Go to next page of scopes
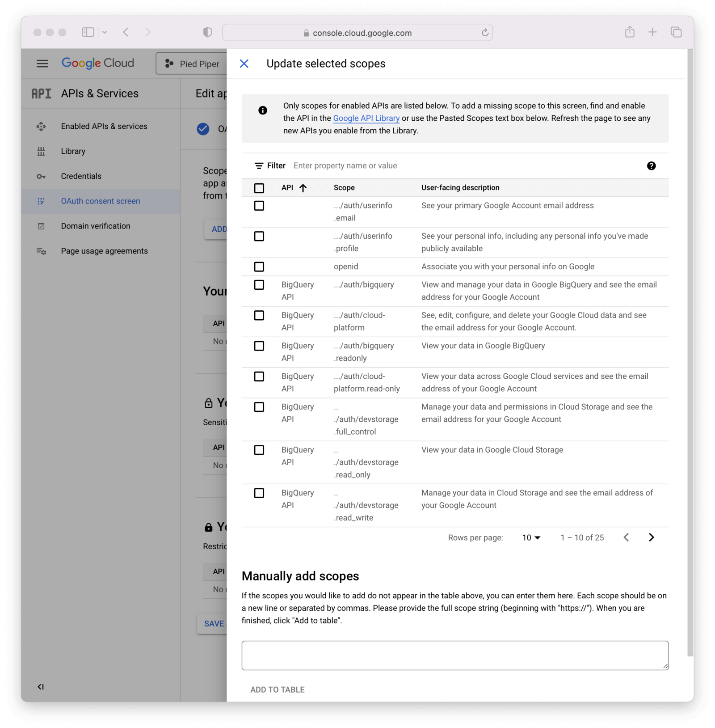Screen dimensions: 715x728 click(x=651, y=538)
